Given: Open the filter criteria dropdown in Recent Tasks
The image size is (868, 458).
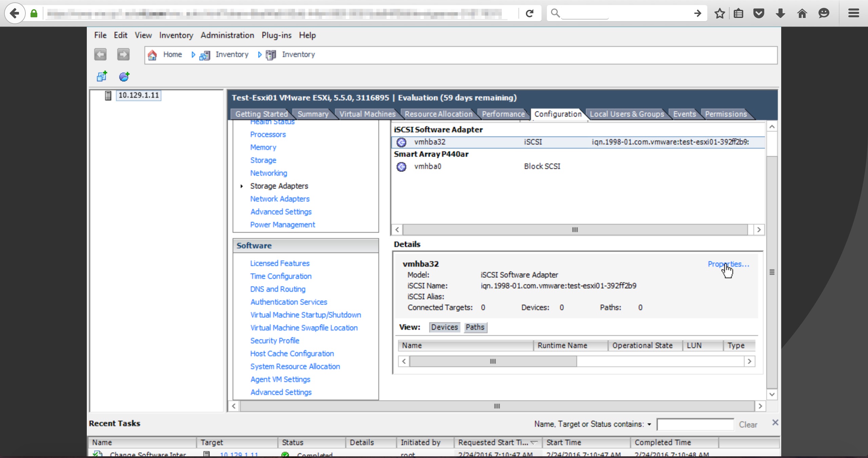Looking at the screenshot, I should [x=649, y=424].
